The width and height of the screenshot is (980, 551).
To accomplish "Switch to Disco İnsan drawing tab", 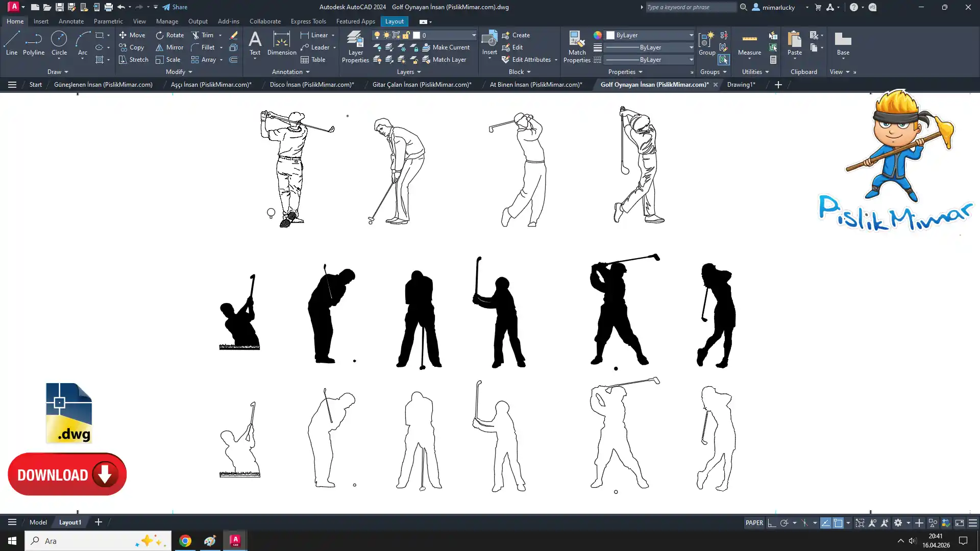I will coord(311,85).
